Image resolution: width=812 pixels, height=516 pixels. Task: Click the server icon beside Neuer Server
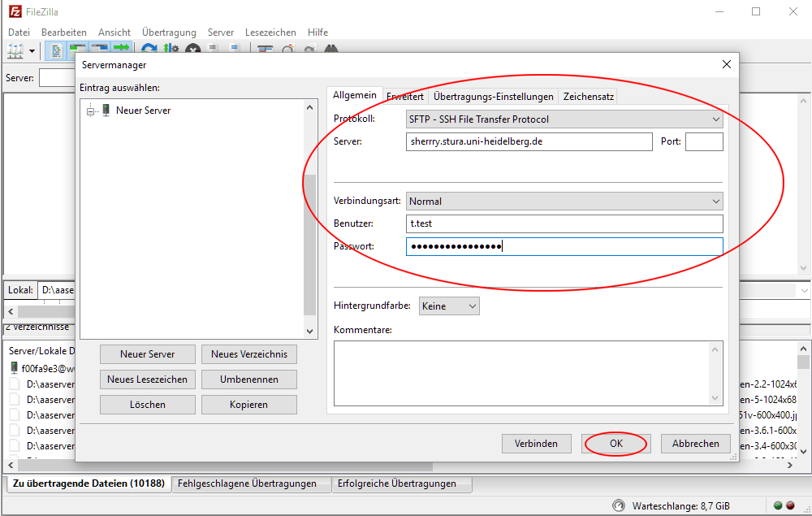(106, 110)
